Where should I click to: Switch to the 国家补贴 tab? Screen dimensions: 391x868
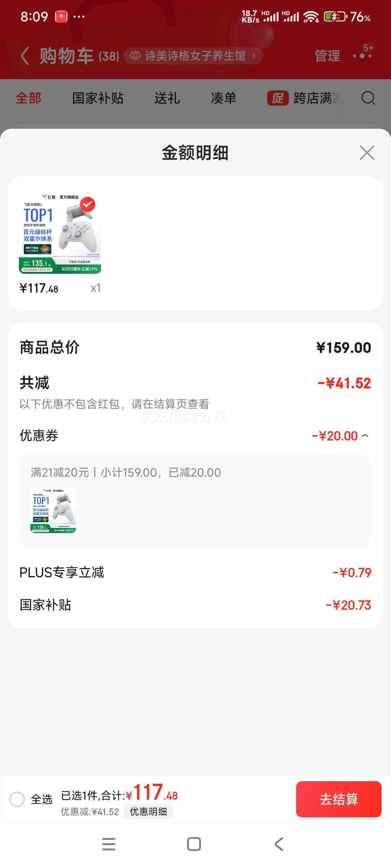98,98
